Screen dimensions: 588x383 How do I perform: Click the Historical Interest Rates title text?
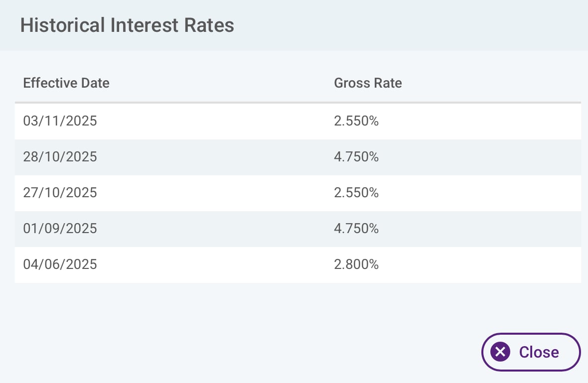pos(127,25)
